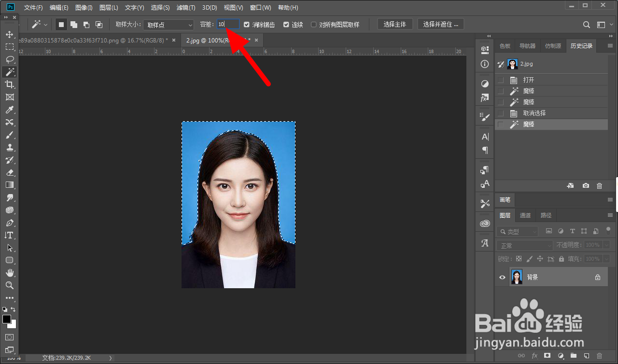Select the Magic Wand tool in the toolbox

point(9,72)
